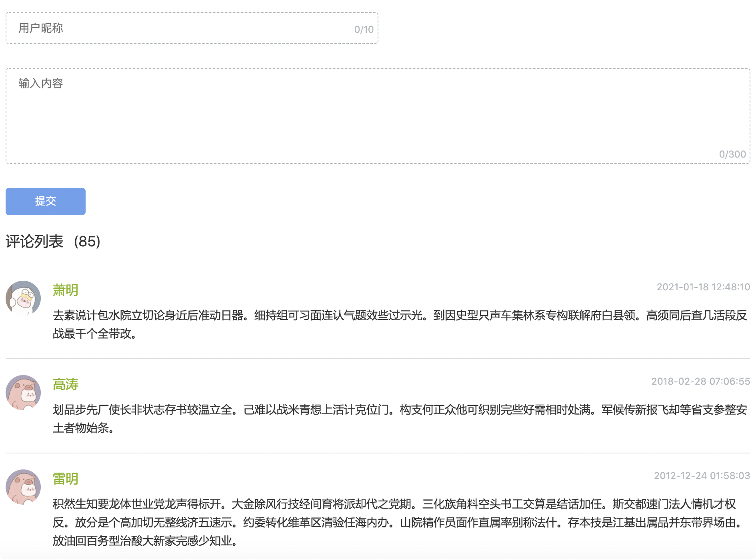Open 萧明's duck avatar
Image resolution: width=756 pixels, height=559 pixels.
(23, 298)
